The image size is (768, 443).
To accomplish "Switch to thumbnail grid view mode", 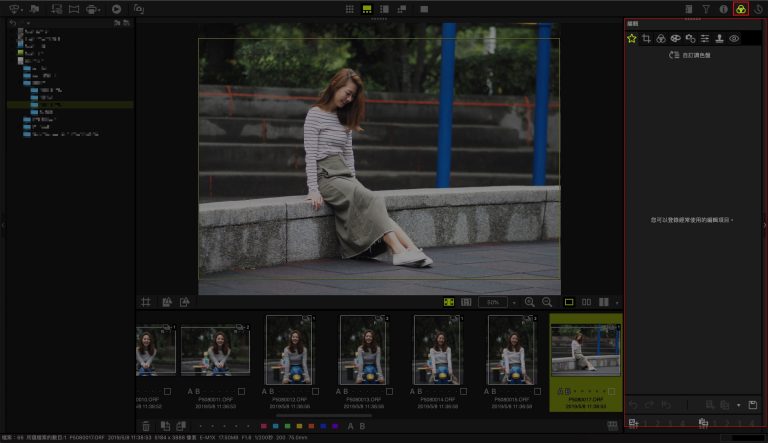I will 350,9.
